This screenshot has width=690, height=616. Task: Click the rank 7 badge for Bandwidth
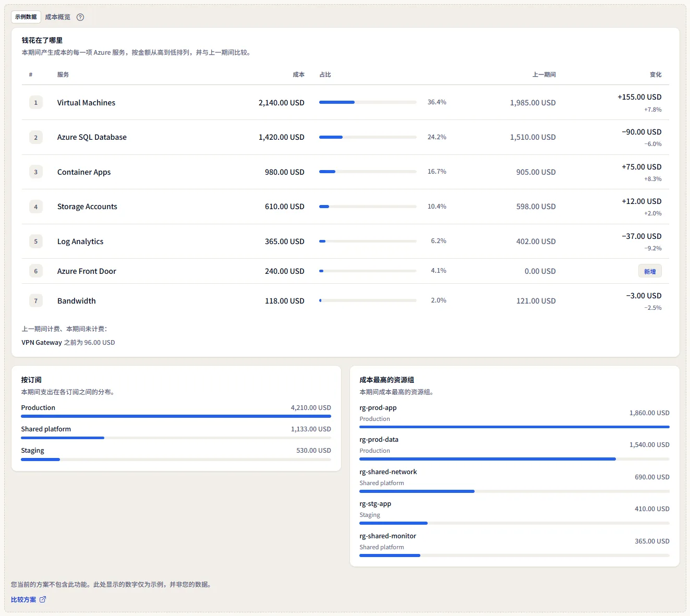click(36, 301)
